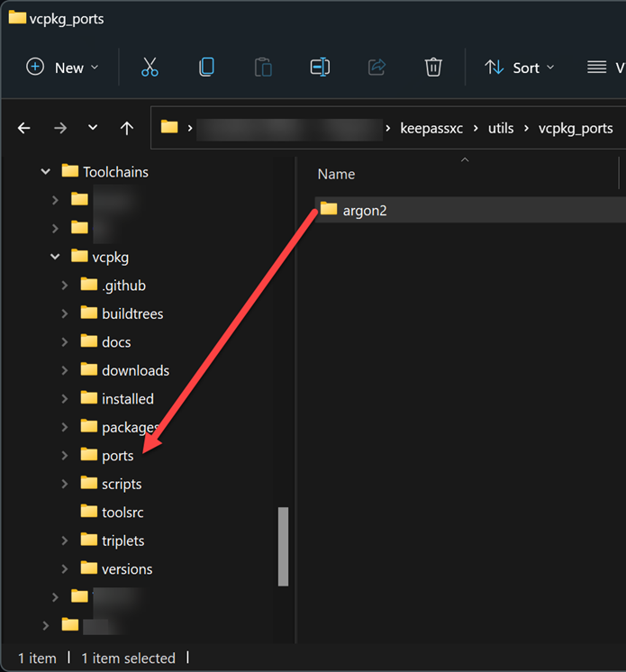Click the Rename icon in toolbar
This screenshot has height=672, width=626.
pos(320,68)
